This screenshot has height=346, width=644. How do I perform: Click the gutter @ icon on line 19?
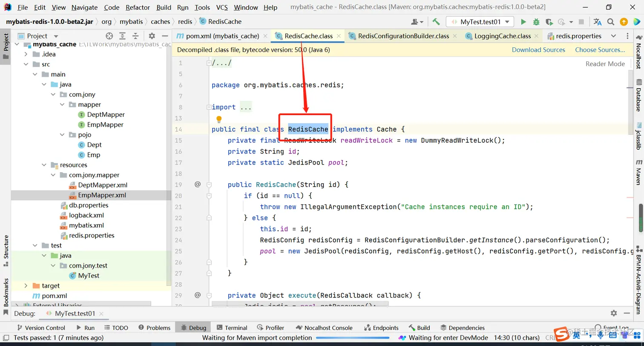(x=198, y=185)
